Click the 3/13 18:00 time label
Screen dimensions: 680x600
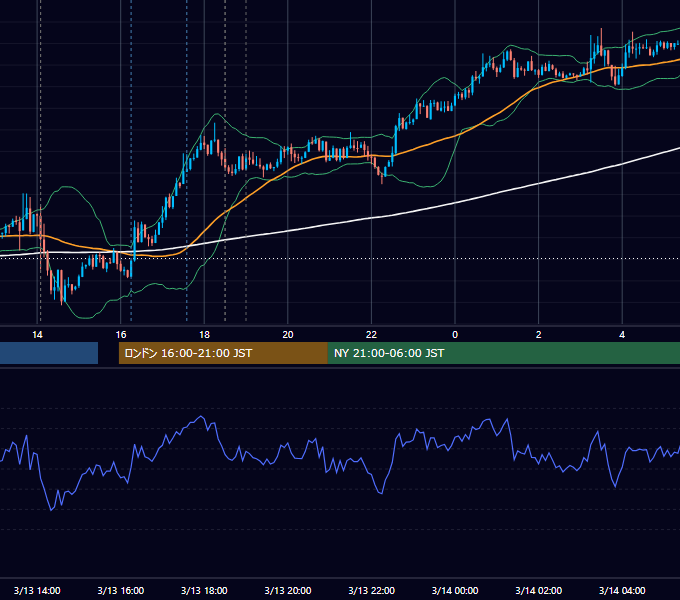(204, 590)
